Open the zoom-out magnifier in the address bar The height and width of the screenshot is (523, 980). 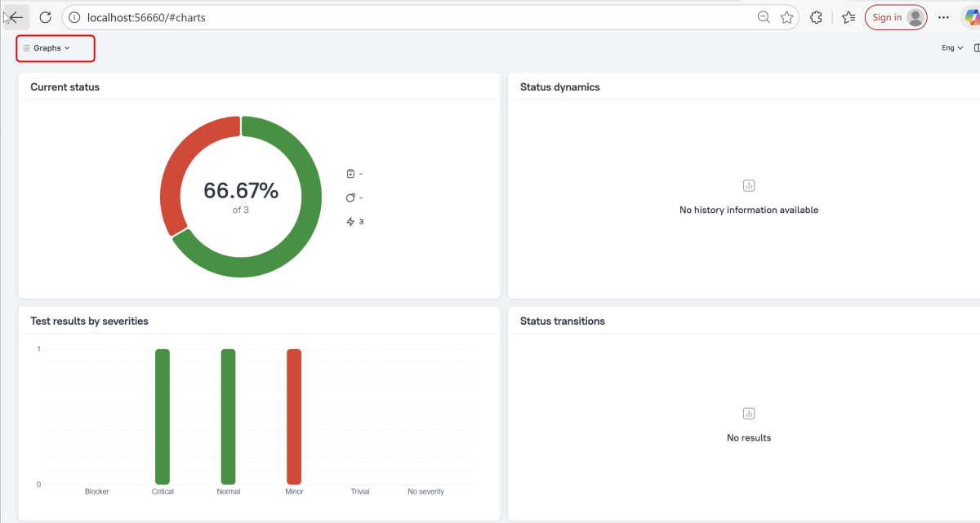pyautogui.click(x=764, y=17)
